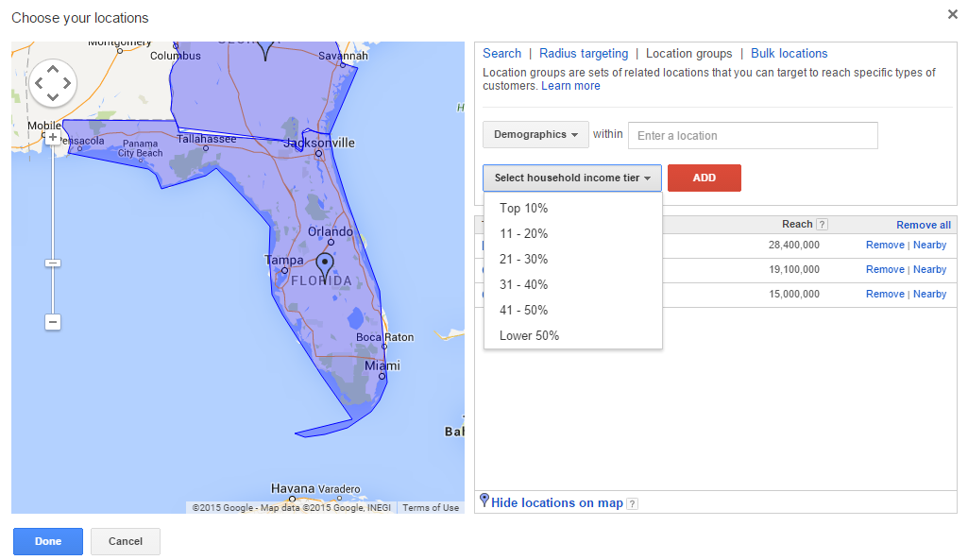Switch to Radius targeting tab
The image size is (968, 560).
click(x=584, y=53)
